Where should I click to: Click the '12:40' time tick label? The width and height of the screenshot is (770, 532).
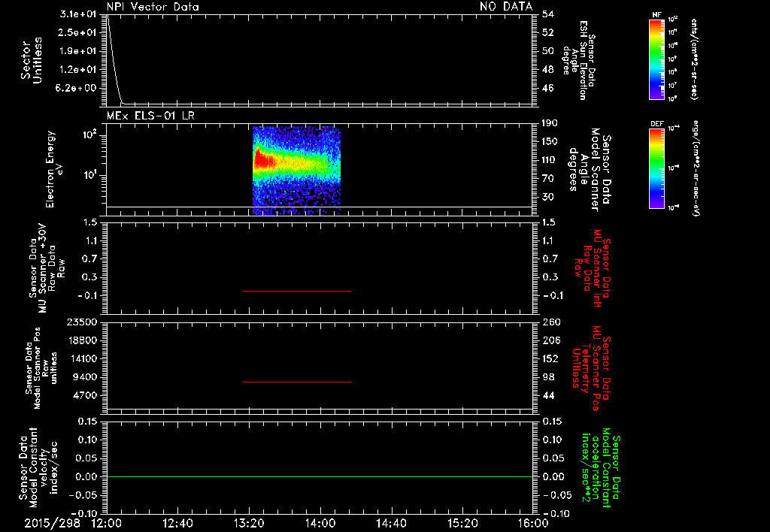click(177, 523)
